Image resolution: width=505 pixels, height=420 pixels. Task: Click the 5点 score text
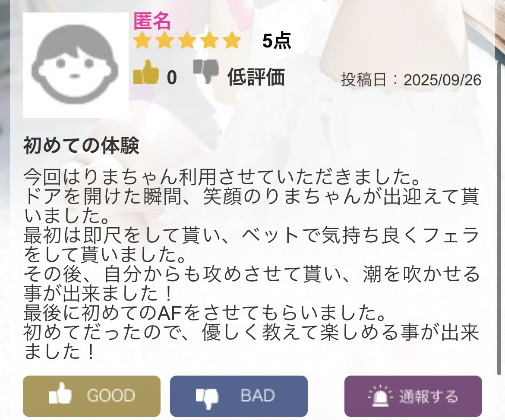[x=277, y=41]
